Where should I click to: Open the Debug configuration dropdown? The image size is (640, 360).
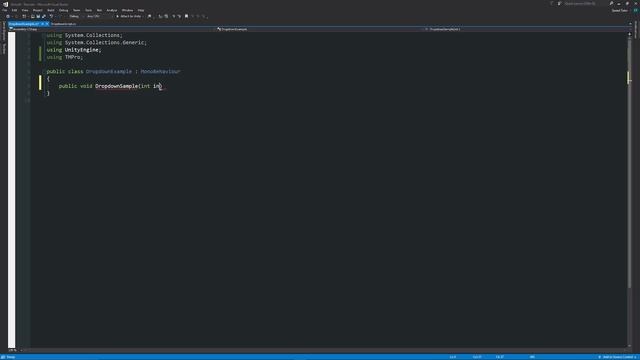(76, 16)
